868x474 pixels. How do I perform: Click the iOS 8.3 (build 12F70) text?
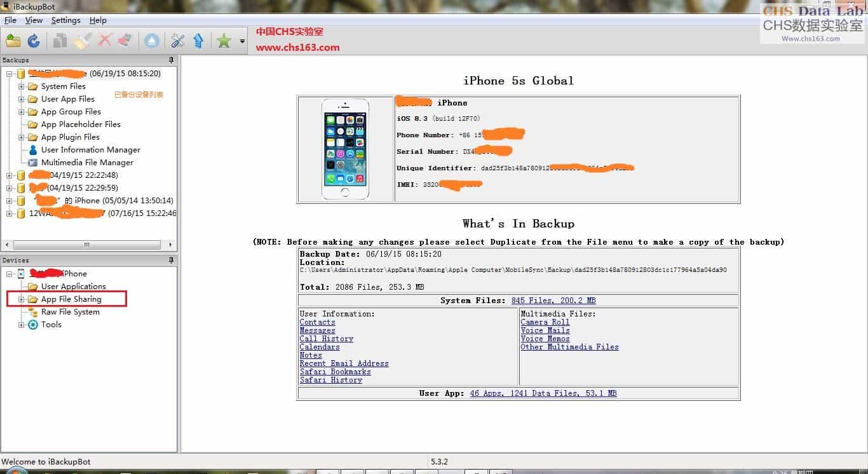click(x=438, y=119)
